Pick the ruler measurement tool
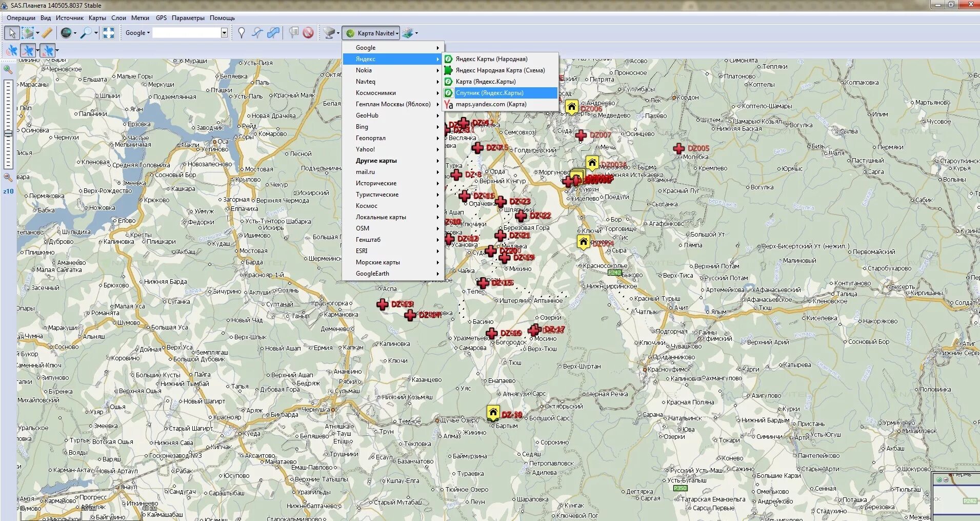980x521 pixels. click(47, 33)
